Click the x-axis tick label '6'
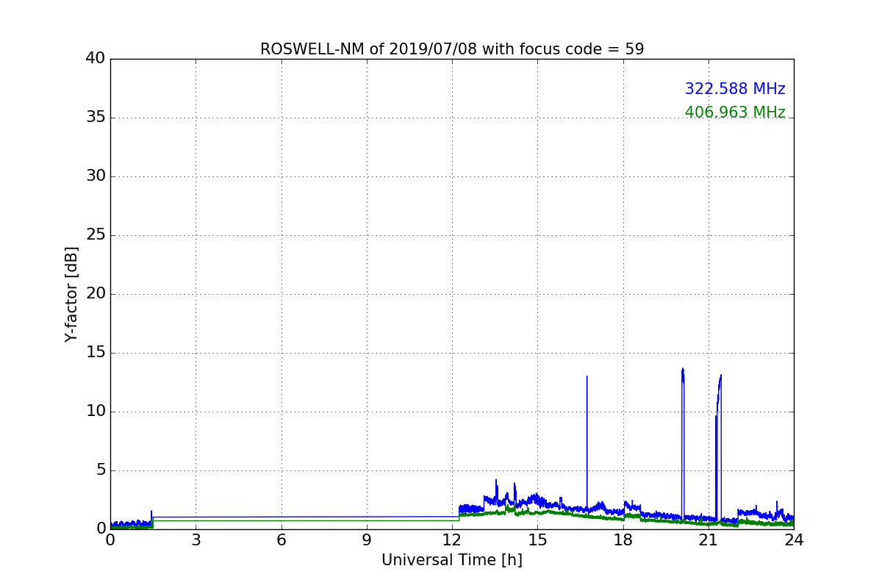 coord(282,539)
